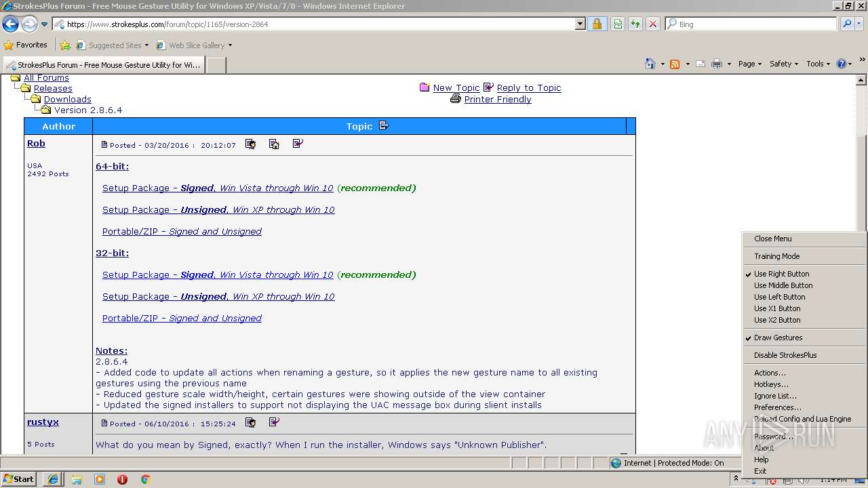Open Actions... from tray menu
The width and height of the screenshot is (868, 488).
pos(804,373)
